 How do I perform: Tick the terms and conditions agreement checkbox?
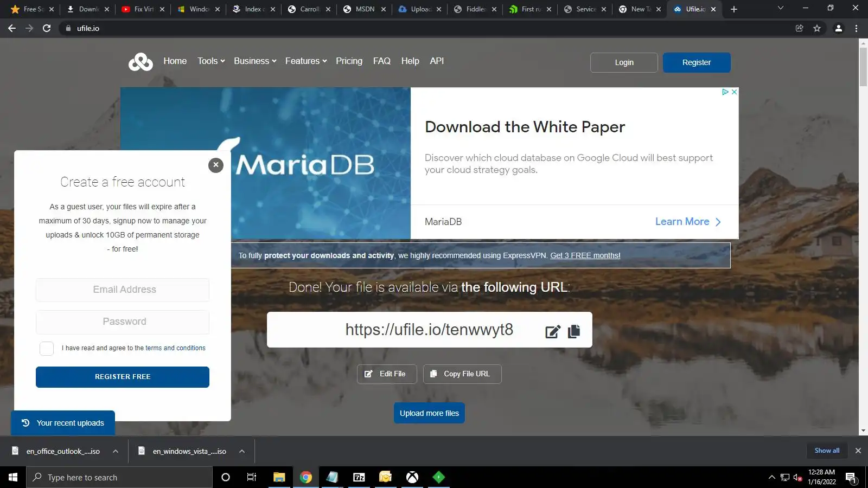point(47,349)
